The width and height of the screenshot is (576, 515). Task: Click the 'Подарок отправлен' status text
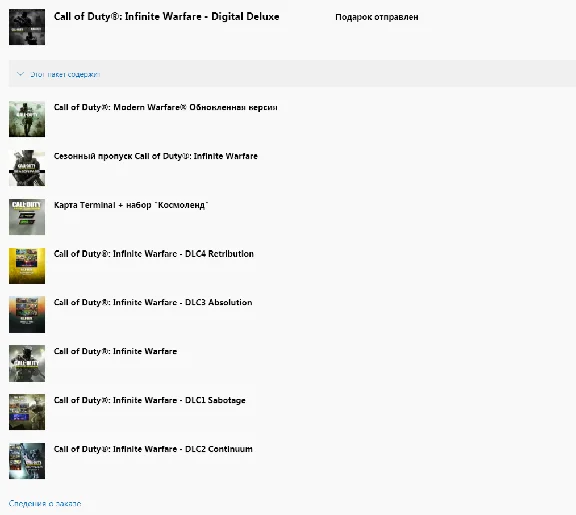tap(377, 17)
